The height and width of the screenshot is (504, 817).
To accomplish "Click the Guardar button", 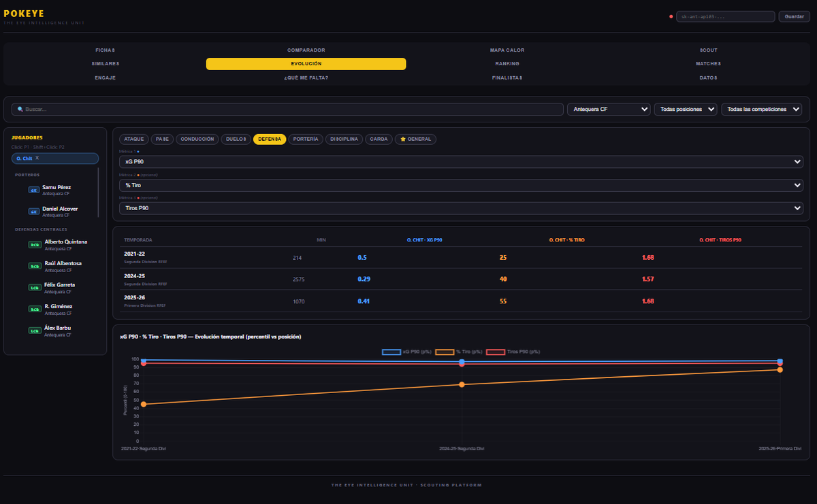I will [795, 16].
